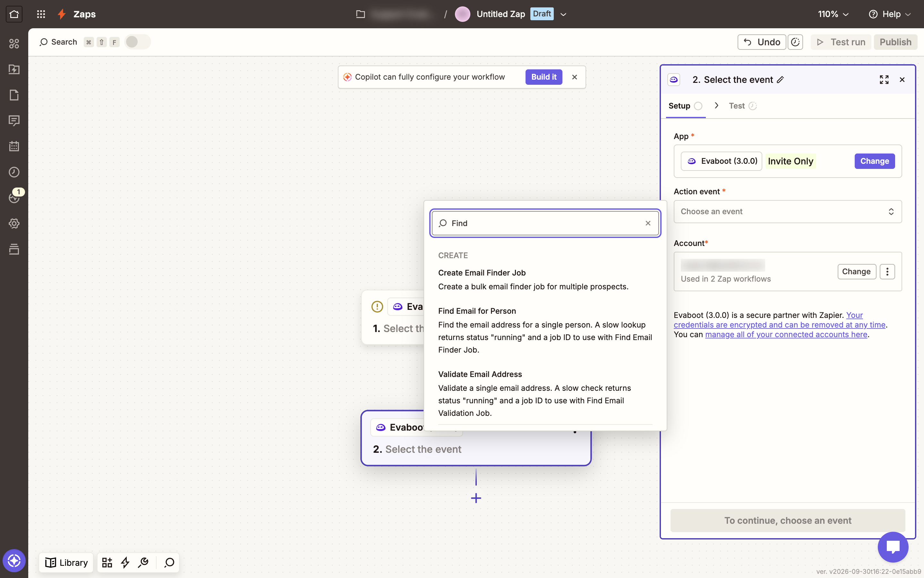Screen dimensions: 924x578
Task: Open the sidebar history clock icon
Action: pos(14,172)
